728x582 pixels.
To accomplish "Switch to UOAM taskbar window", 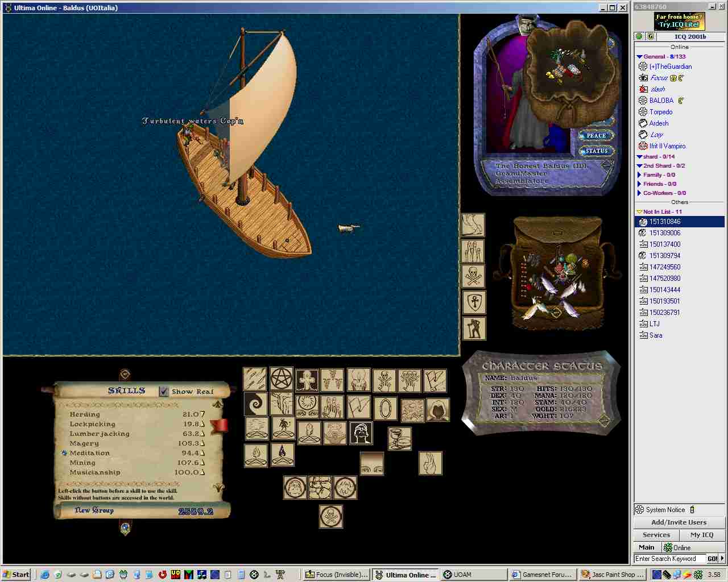I will pyautogui.click(x=473, y=575).
